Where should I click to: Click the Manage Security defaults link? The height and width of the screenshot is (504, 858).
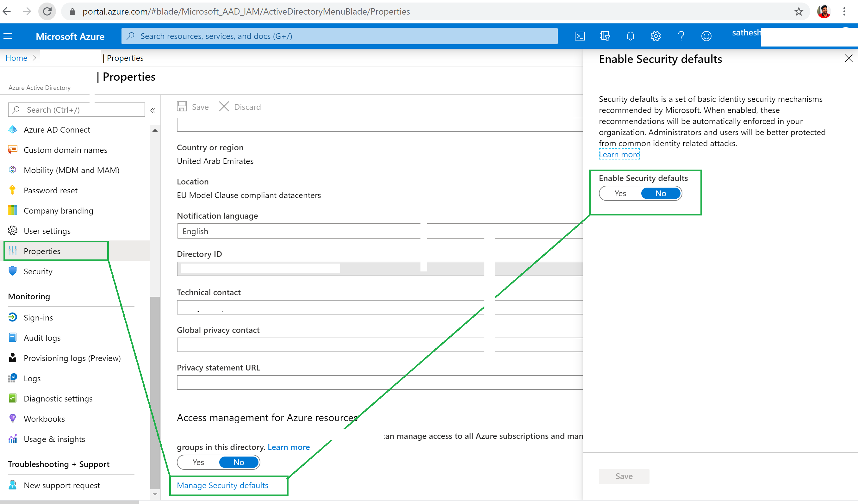click(x=223, y=485)
